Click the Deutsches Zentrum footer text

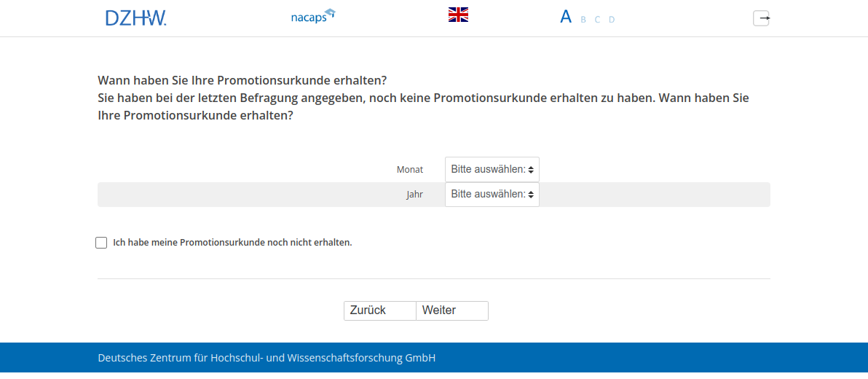(x=267, y=358)
